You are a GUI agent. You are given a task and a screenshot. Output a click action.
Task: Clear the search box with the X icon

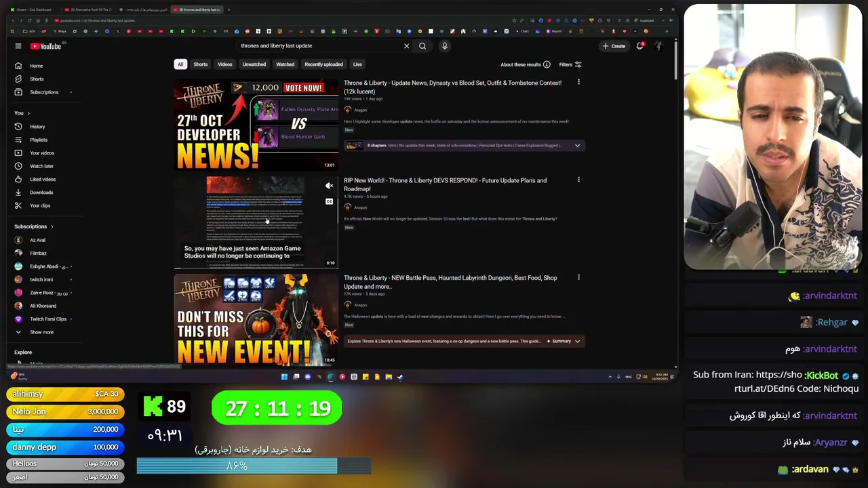pyautogui.click(x=406, y=46)
